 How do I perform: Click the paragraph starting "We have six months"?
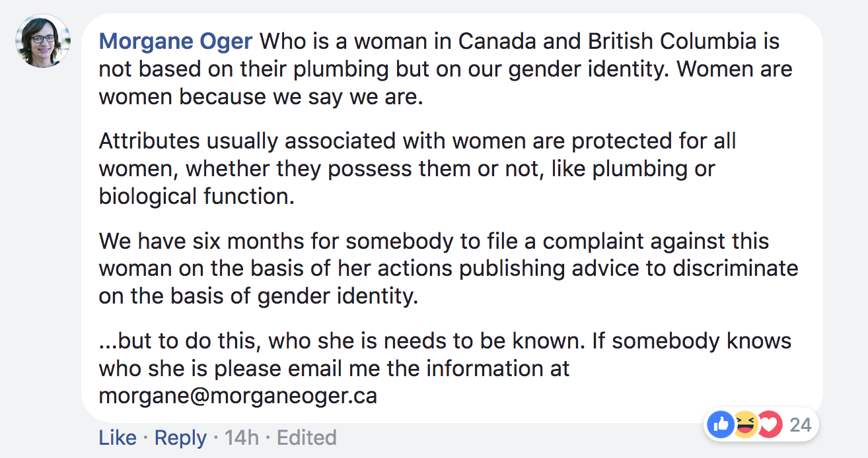[449, 269]
